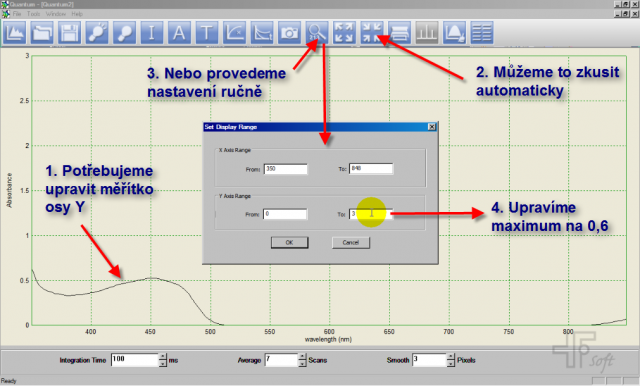Image resolution: width=640 pixels, height=386 pixels.
Task: Open manual zoom magnifier tool
Action: (317, 33)
